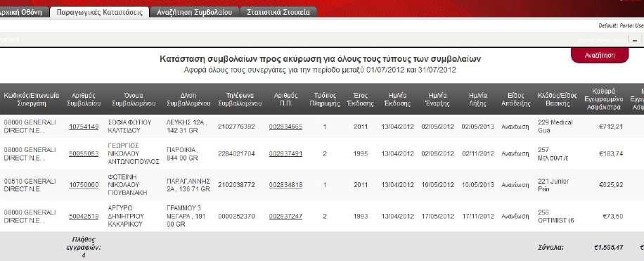Click phone number 2102776392
The height and width of the screenshot is (261, 644).
(x=236, y=127)
